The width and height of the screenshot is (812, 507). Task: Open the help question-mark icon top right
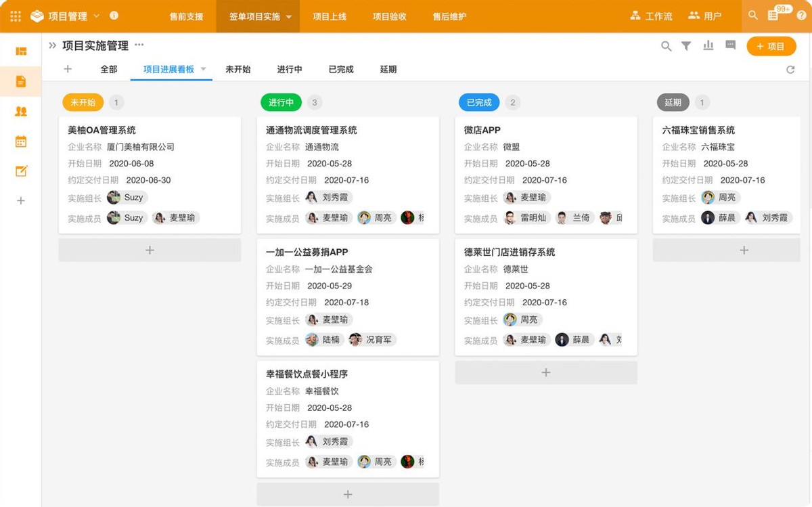tap(803, 16)
